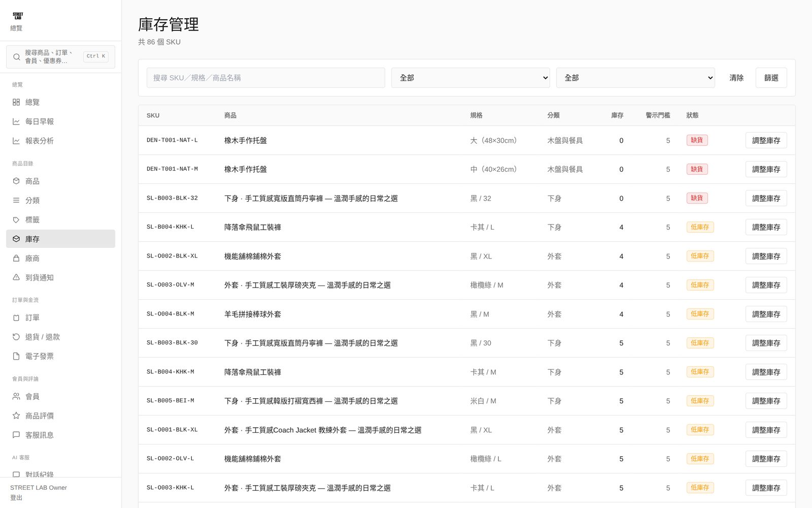Open 報表分析 in sidebar
The image size is (812, 508).
pos(60,141)
